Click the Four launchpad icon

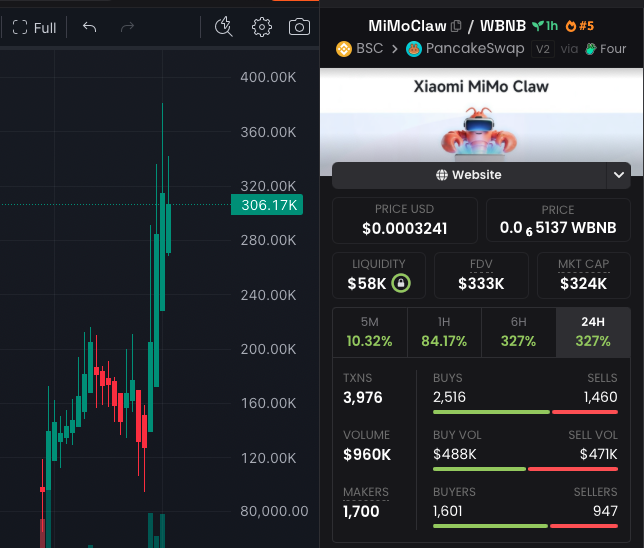pos(591,49)
